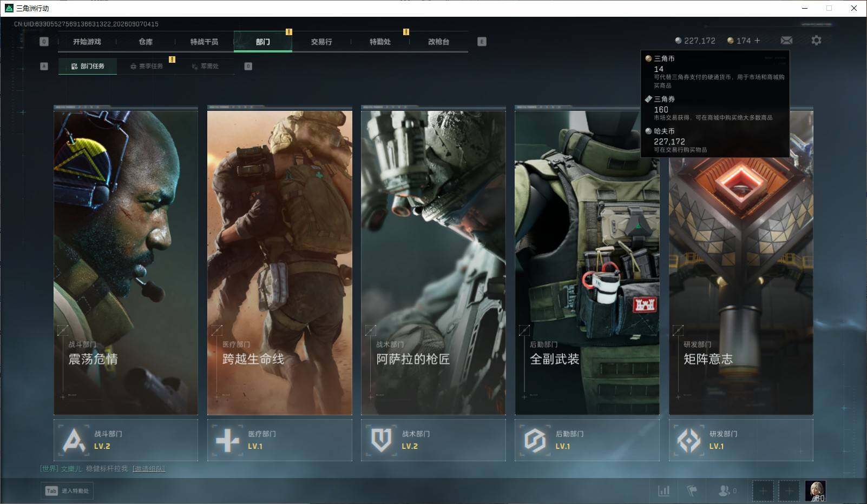Click the [世界] channel tag in chat

(49, 469)
